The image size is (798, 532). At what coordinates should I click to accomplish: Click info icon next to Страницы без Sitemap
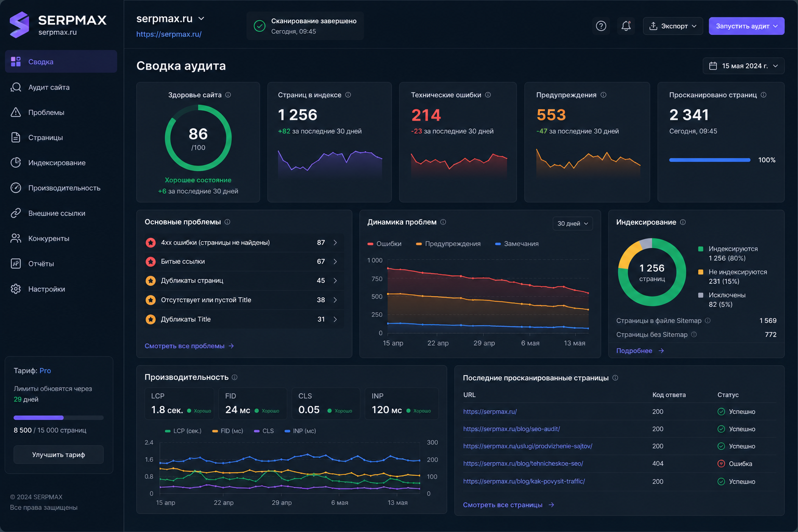coord(694,335)
